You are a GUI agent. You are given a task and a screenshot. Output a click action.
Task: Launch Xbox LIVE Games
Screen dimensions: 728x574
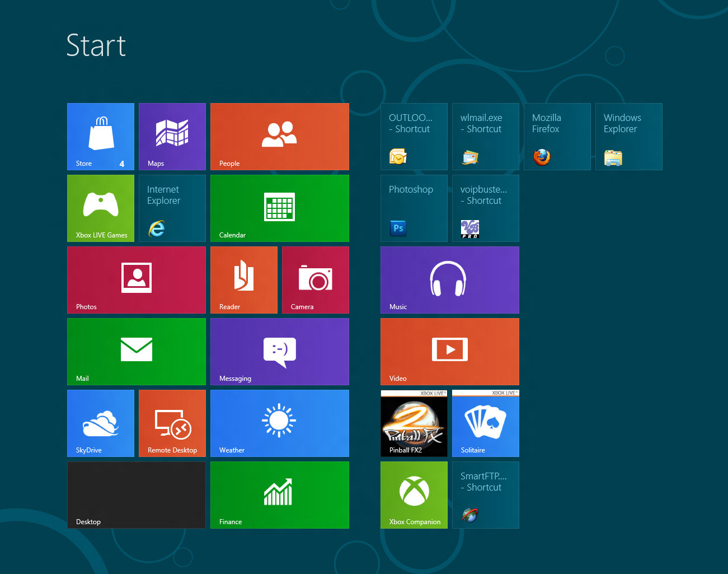pos(100,208)
